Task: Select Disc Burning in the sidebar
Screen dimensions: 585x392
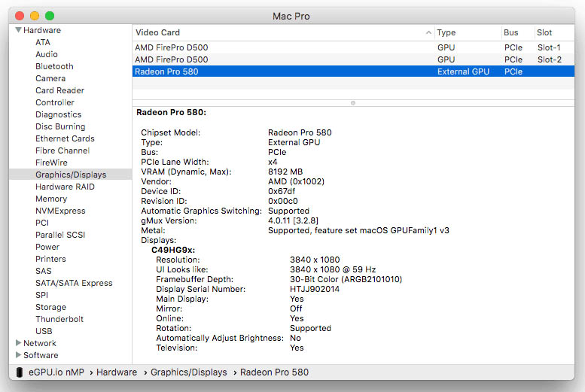Action: [60, 126]
